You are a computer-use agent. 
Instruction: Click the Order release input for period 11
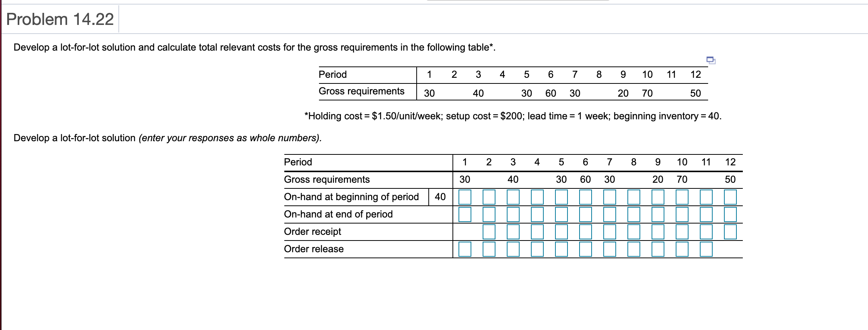tap(705, 248)
